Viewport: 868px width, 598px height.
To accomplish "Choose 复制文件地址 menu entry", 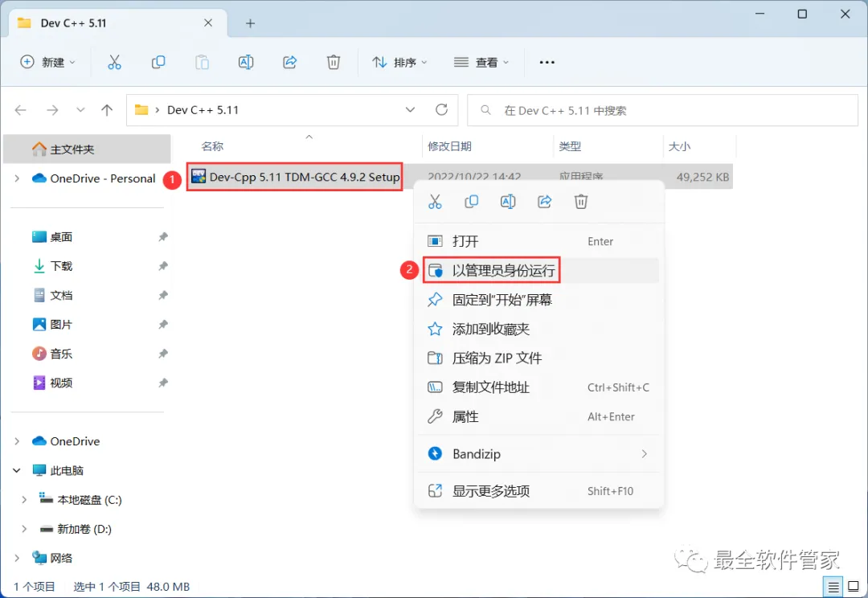I will tap(538, 387).
